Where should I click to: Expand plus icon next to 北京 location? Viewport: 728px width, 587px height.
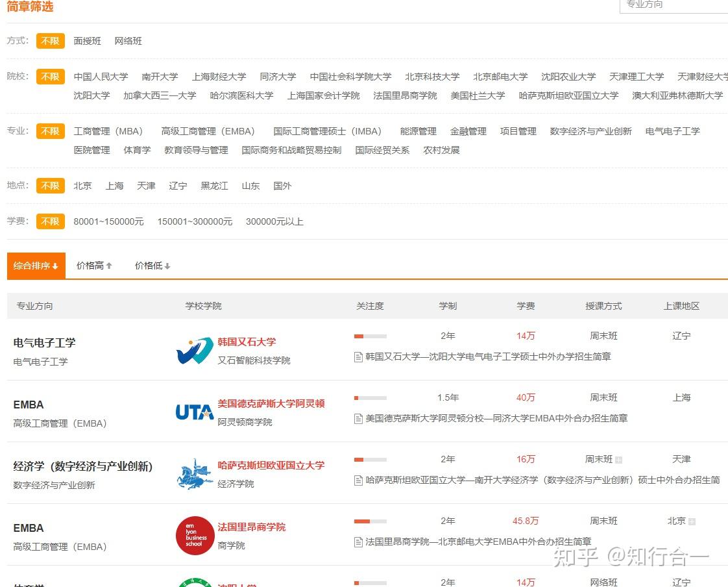692,521
